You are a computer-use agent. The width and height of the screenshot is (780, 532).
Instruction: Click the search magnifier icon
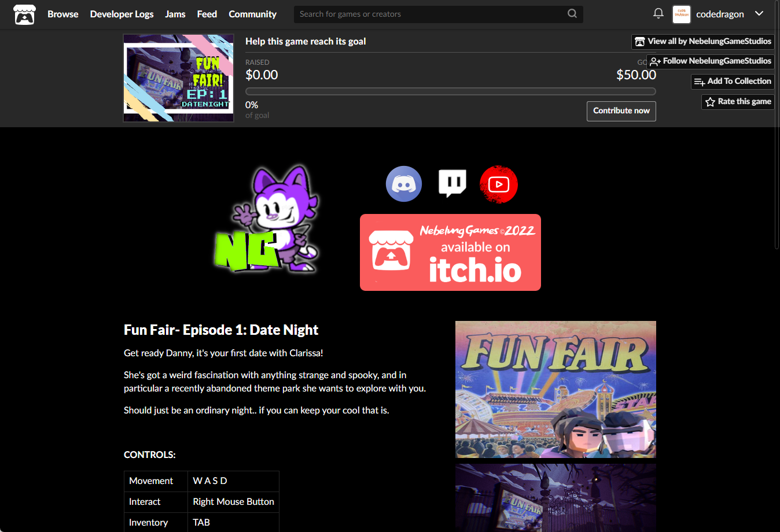(x=572, y=14)
